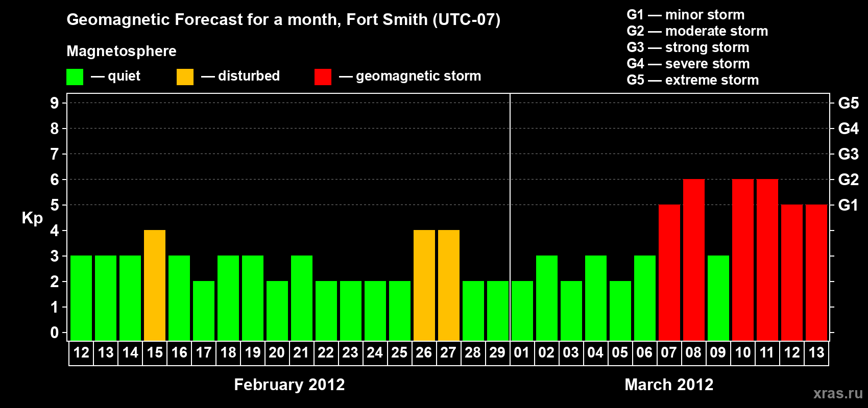
Task: Click the orange disturbed legend swatch
Action: point(185,77)
